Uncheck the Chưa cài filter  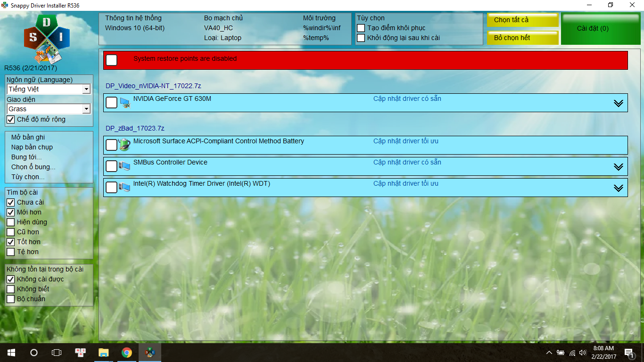coord(11,202)
